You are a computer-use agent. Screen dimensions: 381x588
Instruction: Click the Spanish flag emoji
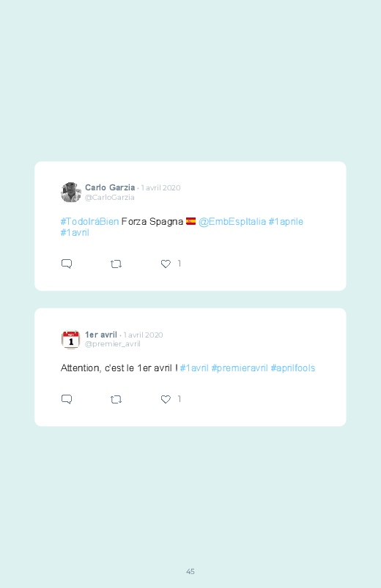click(190, 221)
